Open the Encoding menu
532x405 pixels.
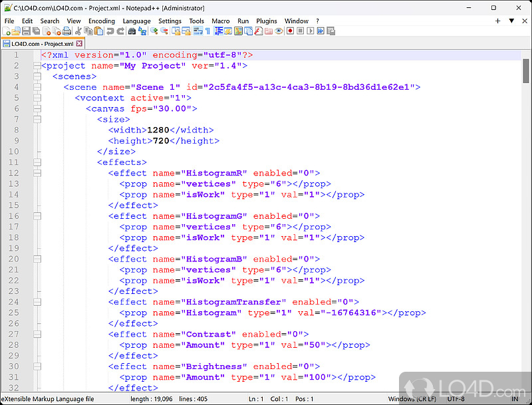pos(102,21)
